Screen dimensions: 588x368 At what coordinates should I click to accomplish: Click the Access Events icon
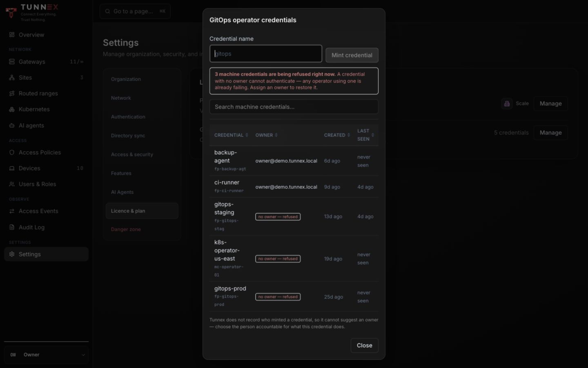pyautogui.click(x=12, y=211)
